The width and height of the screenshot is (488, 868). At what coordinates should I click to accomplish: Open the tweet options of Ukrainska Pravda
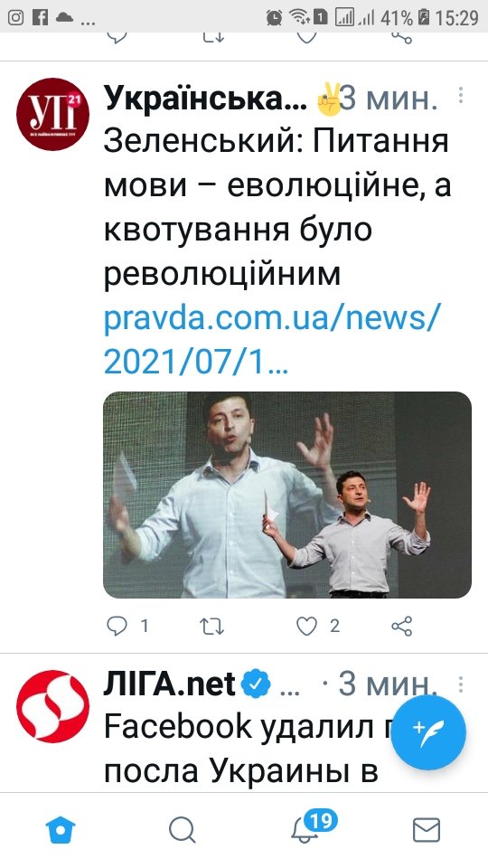(460, 95)
